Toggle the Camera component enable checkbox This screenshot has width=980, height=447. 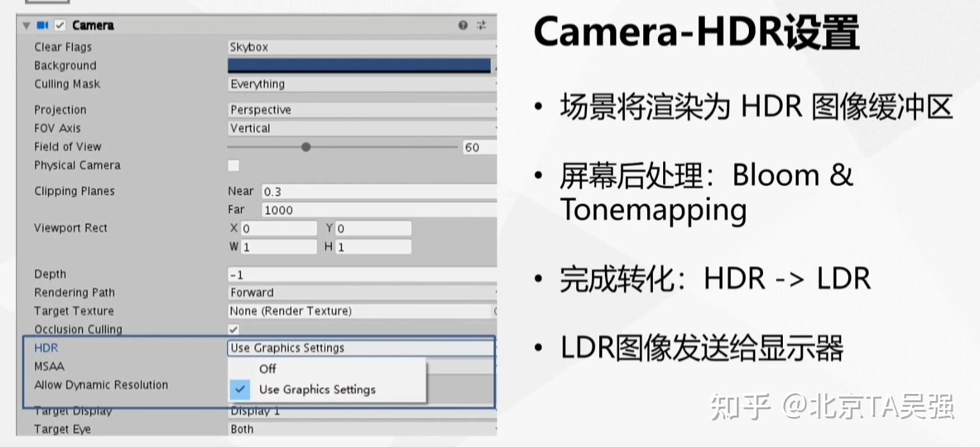click(60, 25)
